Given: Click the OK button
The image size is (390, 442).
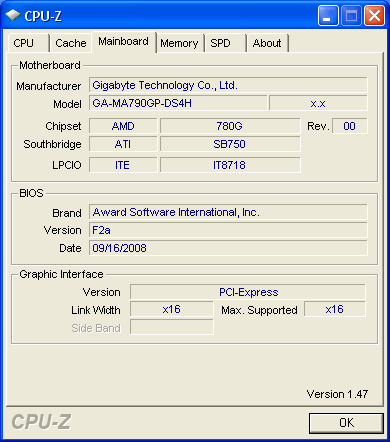Looking at the screenshot, I should click(x=346, y=423).
